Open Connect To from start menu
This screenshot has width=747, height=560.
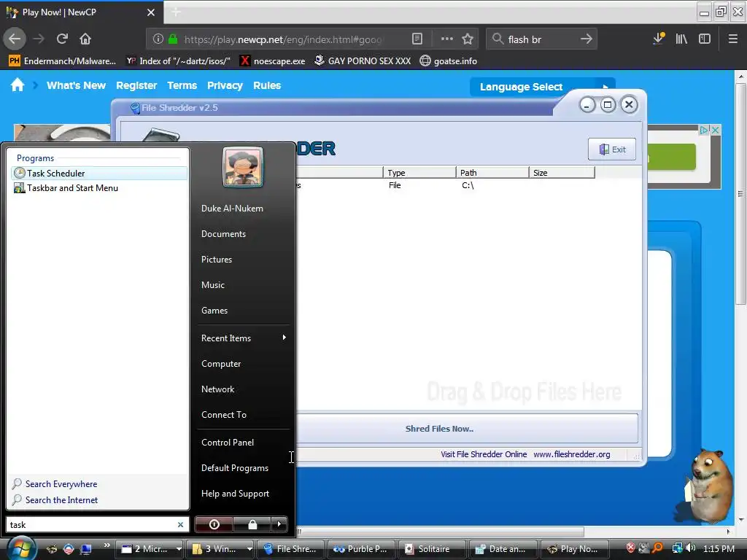pyautogui.click(x=224, y=415)
